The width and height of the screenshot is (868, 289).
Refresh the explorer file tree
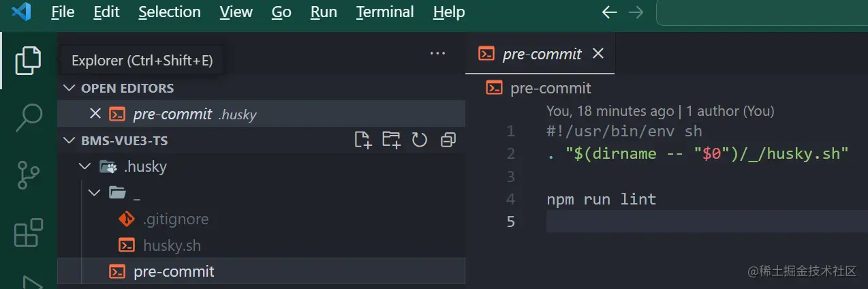click(420, 140)
